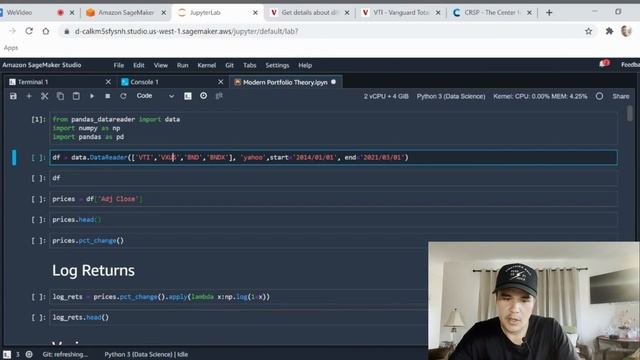Click the prices = df['Adj Close'] cell

333,199
